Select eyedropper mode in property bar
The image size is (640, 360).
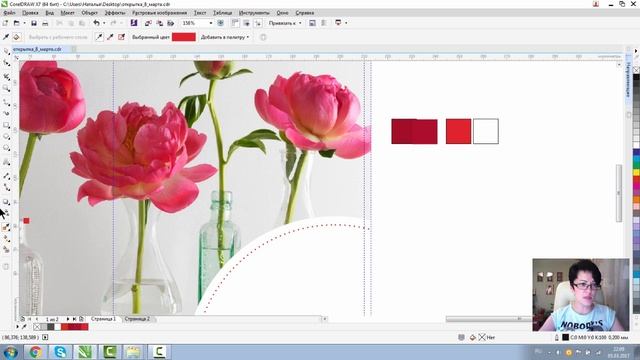(x=6, y=37)
